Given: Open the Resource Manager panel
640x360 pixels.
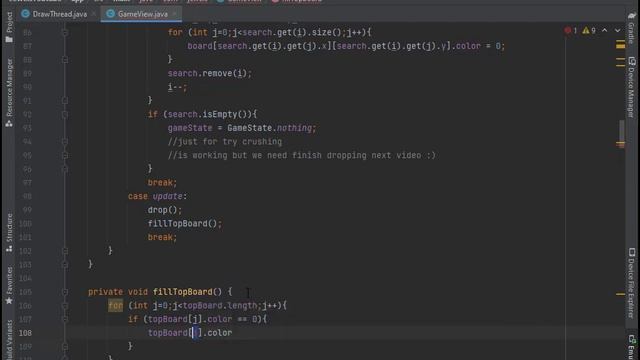Looking at the screenshot, I should [9, 92].
